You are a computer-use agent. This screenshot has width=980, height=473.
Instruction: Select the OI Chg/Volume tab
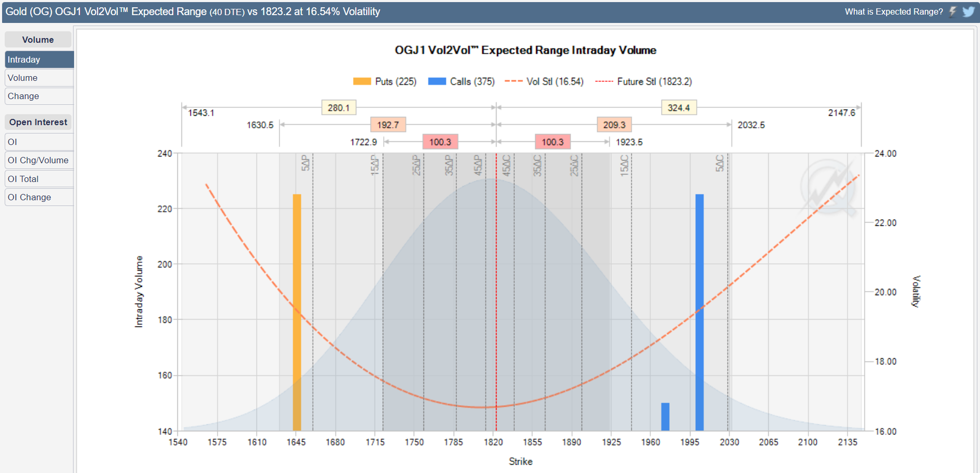coord(39,160)
